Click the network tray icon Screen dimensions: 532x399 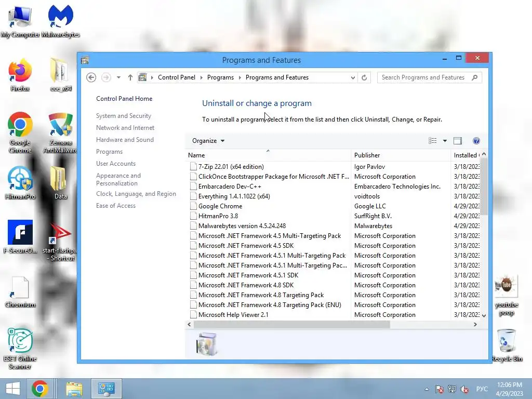point(451,389)
